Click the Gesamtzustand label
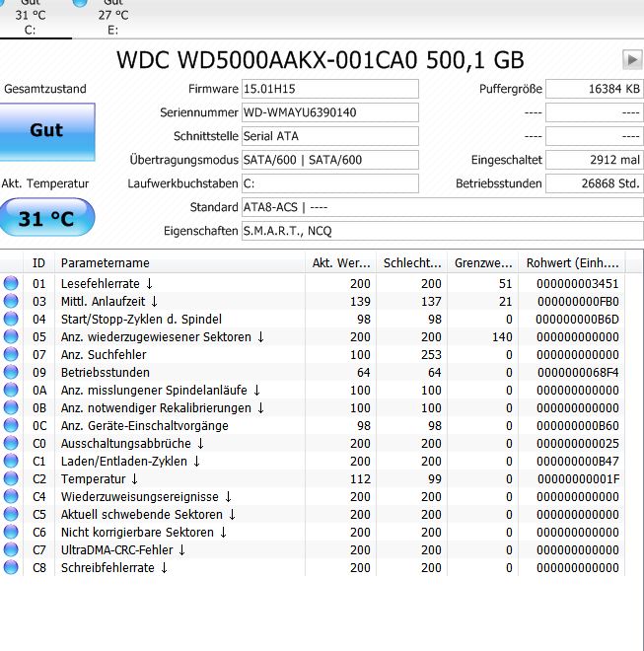 click(45, 89)
